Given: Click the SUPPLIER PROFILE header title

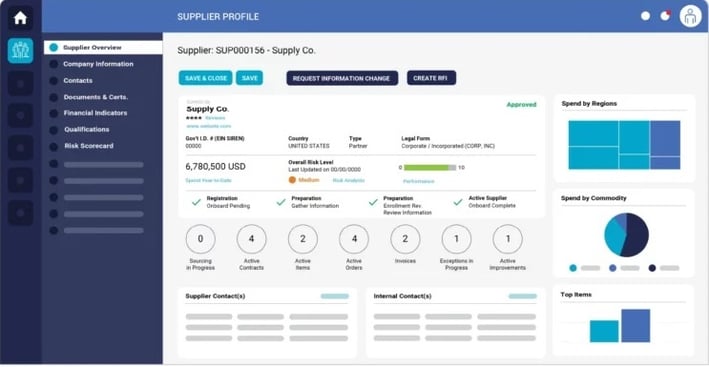Looking at the screenshot, I should click(x=218, y=17).
